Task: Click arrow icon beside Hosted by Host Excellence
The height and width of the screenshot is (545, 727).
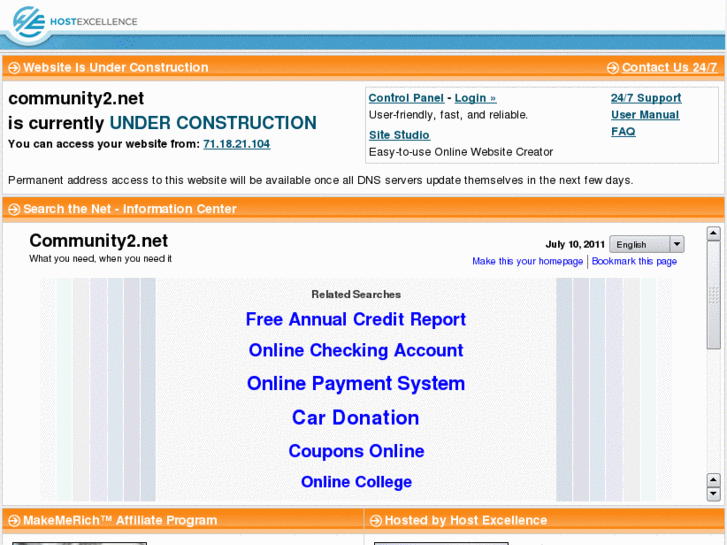Action: click(376, 521)
